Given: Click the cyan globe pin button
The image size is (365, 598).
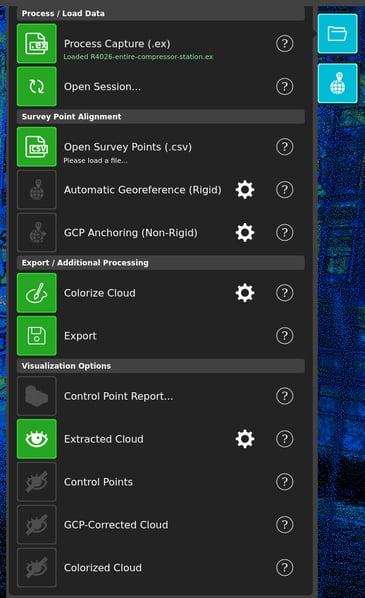Looking at the screenshot, I should (x=338, y=83).
